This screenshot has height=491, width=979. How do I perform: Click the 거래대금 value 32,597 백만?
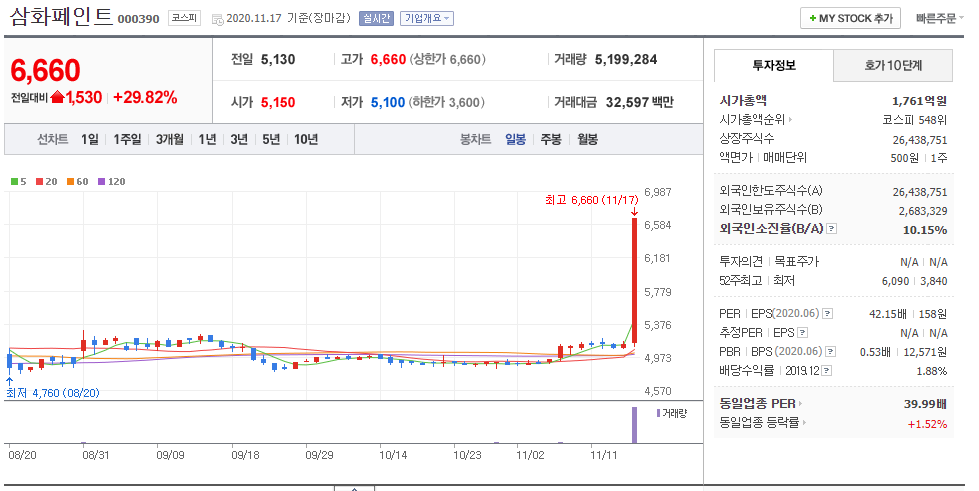coord(640,102)
